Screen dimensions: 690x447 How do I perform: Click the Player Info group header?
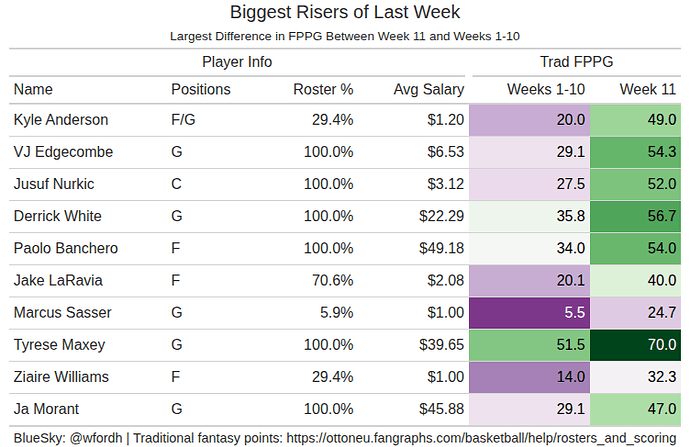pyautogui.click(x=237, y=62)
